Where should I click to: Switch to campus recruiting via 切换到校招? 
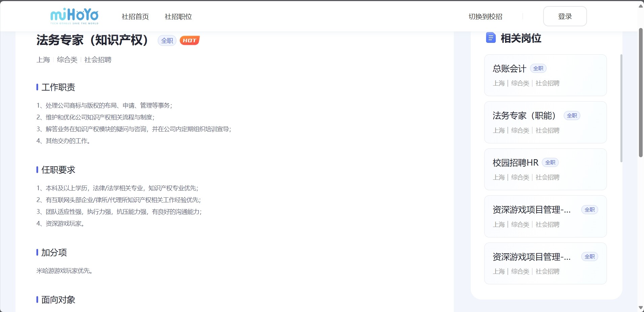point(485,17)
